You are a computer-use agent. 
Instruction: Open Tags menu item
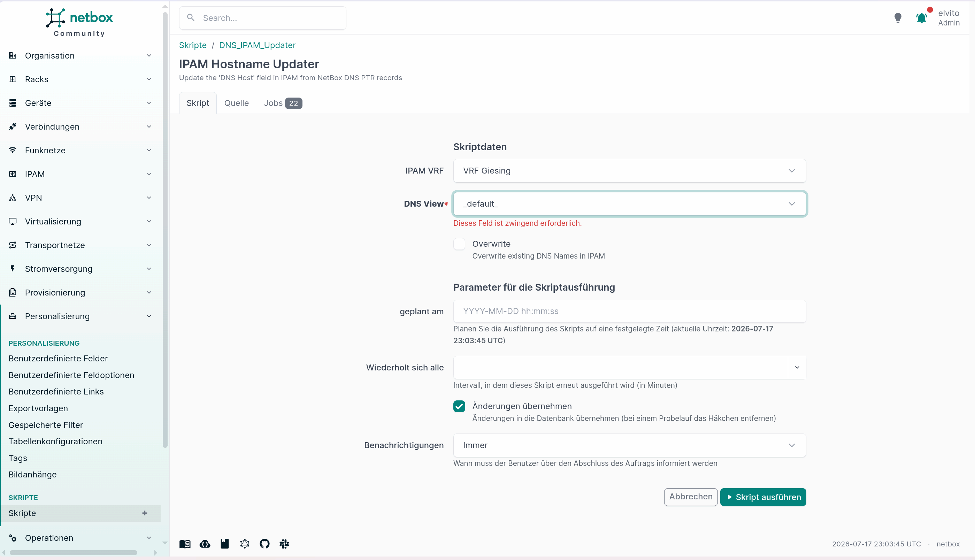click(x=18, y=458)
